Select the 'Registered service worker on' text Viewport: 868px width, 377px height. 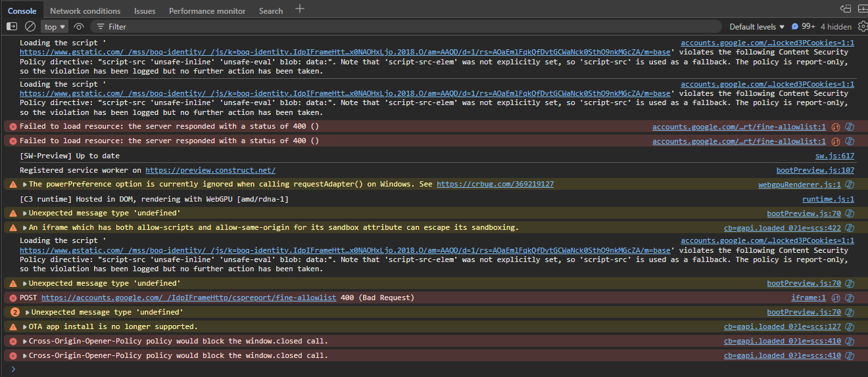[80, 170]
